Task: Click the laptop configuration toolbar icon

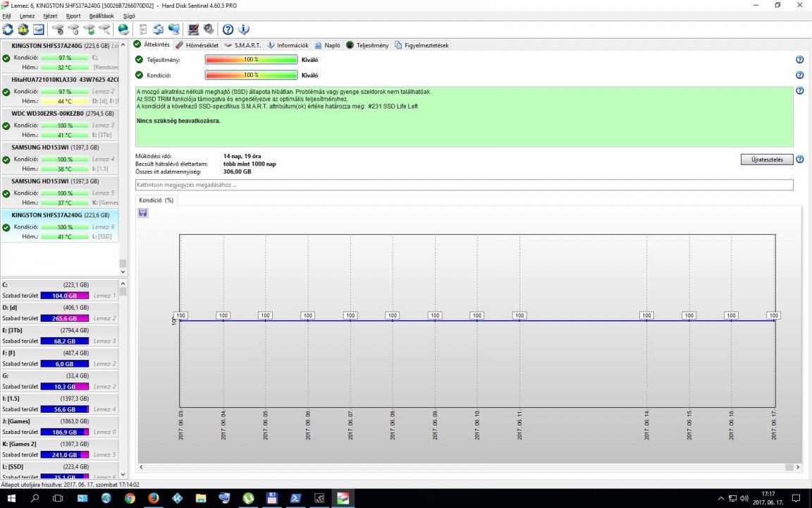Action: pyautogui.click(x=193, y=30)
